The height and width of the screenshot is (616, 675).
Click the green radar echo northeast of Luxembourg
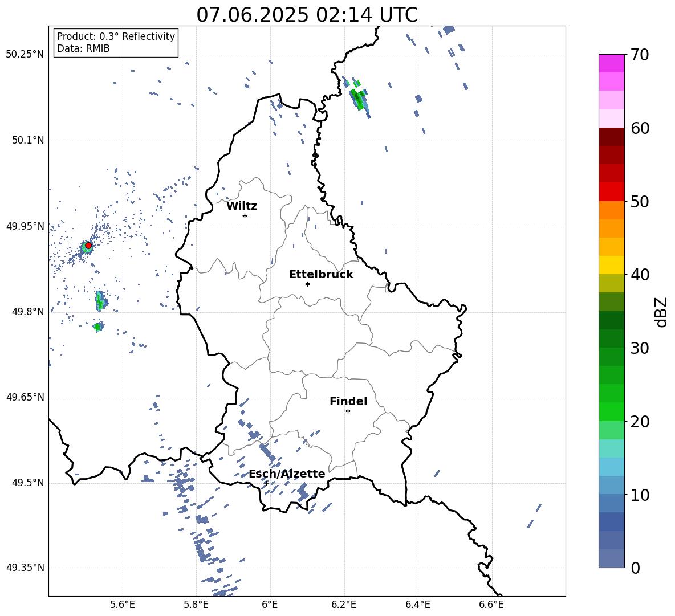357,98
